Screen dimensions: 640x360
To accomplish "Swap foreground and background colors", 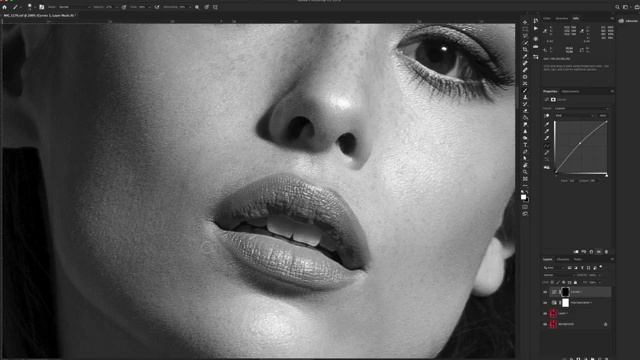I will pyautogui.click(x=527, y=191).
